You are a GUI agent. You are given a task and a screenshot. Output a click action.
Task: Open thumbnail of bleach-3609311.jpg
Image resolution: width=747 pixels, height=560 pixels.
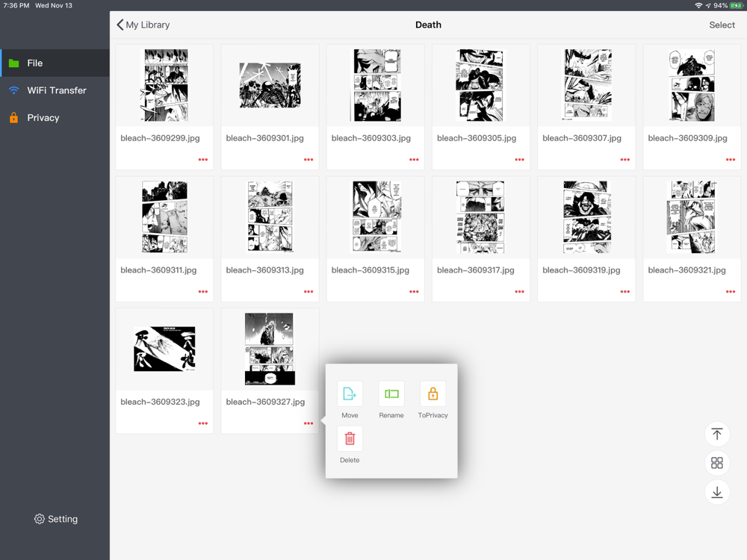click(x=165, y=217)
